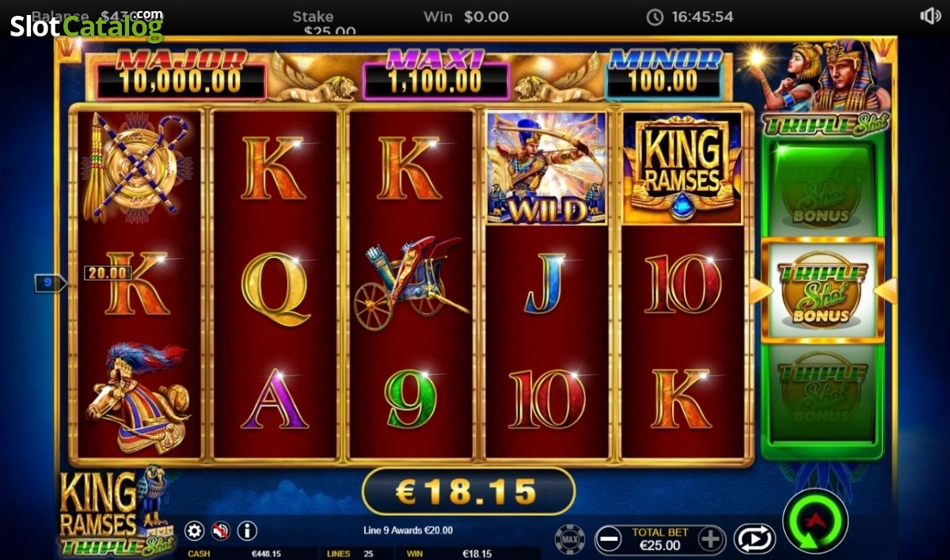Spin the reels with green button
The width and height of the screenshot is (950, 560).
click(815, 520)
